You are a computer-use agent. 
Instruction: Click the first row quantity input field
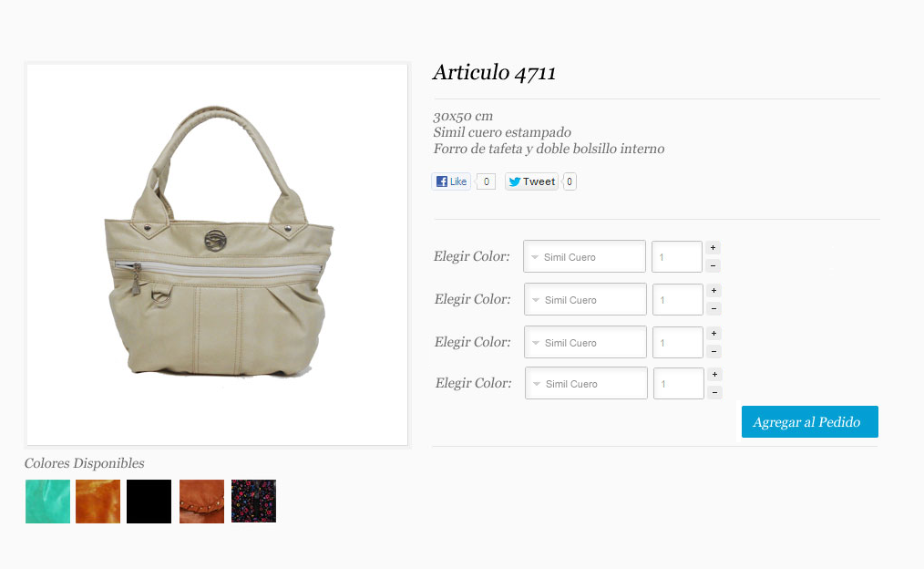[677, 256]
